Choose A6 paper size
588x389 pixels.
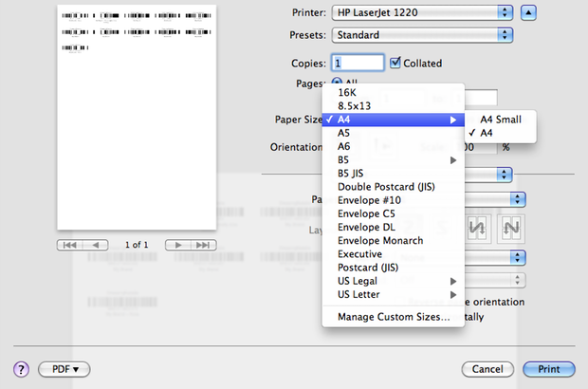pyautogui.click(x=393, y=146)
